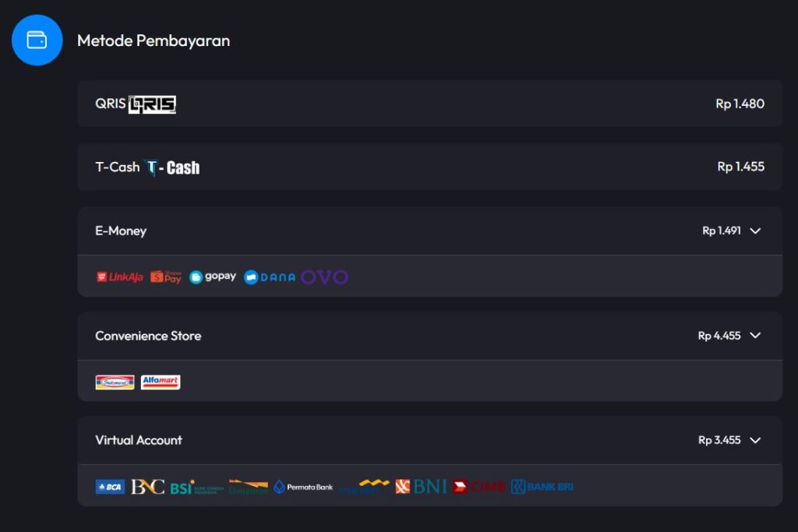Click the CIMB bank logo
Viewport: 798px width, 532px height.
tap(479, 487)
